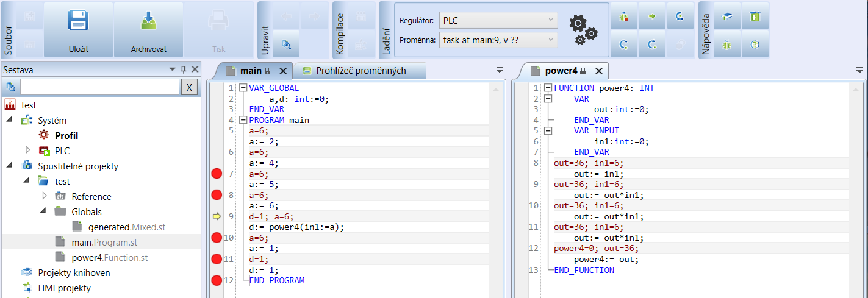Screen dimensions: 868x298
Task: Collapse the Globals folder node
Action: click(x=43, y=211)
